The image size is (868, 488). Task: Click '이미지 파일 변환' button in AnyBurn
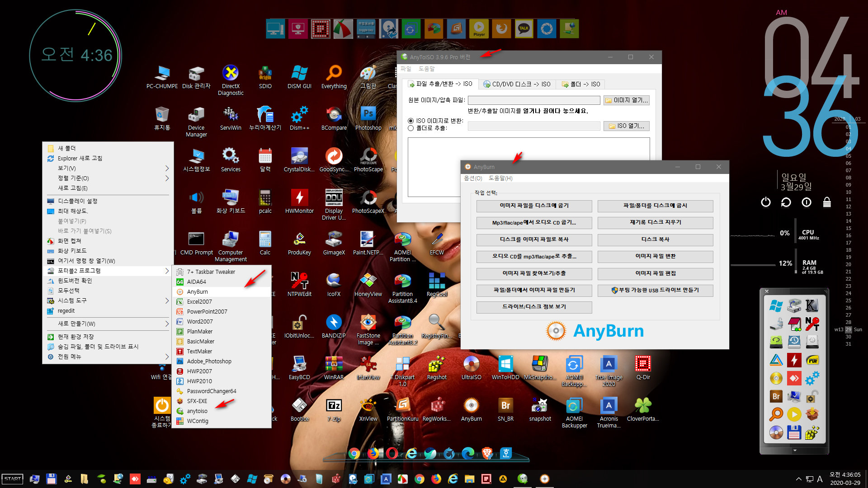(655, 256)
